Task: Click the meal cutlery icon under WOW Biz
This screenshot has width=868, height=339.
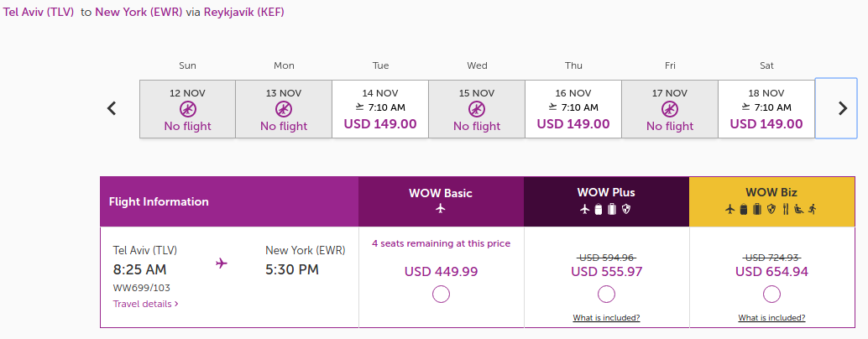Action: [785, 209]
